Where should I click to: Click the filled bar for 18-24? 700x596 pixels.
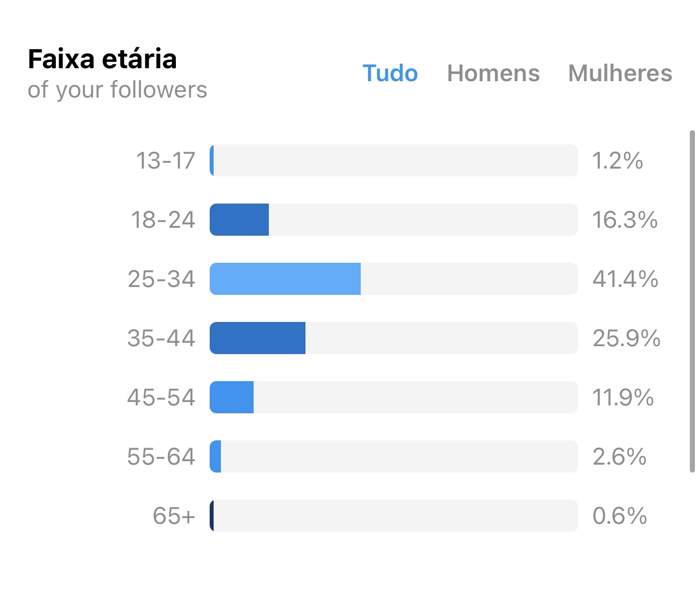240,219
